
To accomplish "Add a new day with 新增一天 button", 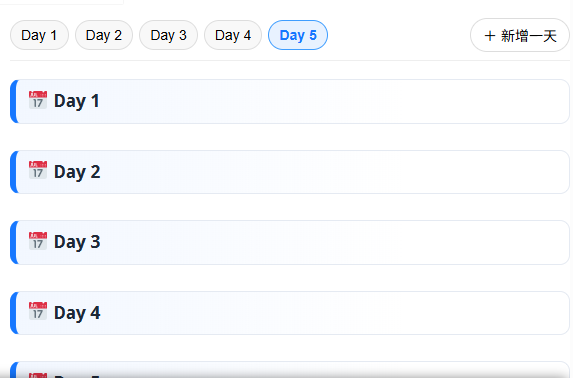I will [x=520, y=35].
